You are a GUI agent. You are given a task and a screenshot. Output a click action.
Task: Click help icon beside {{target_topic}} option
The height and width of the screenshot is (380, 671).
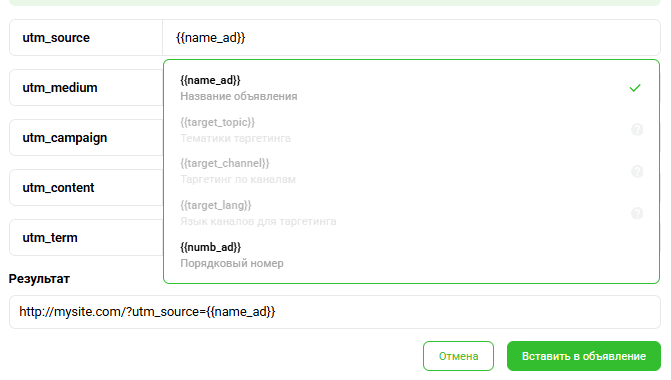[637, 130]
